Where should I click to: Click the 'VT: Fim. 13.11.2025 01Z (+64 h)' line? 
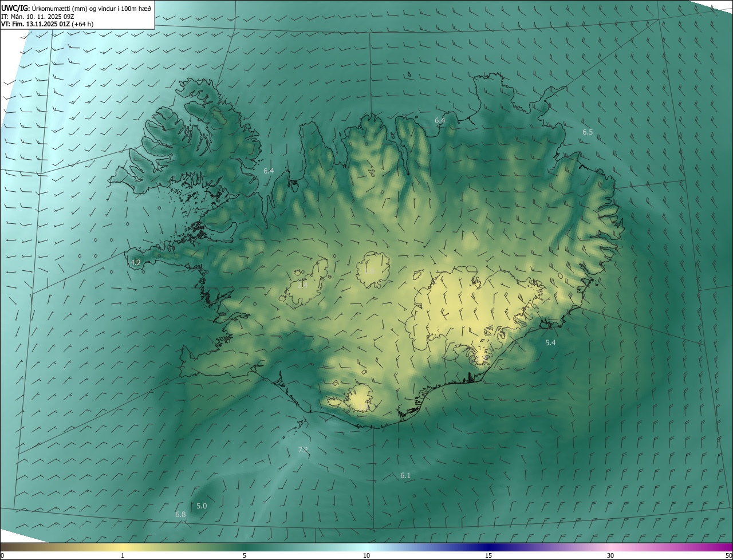(47, 24)
